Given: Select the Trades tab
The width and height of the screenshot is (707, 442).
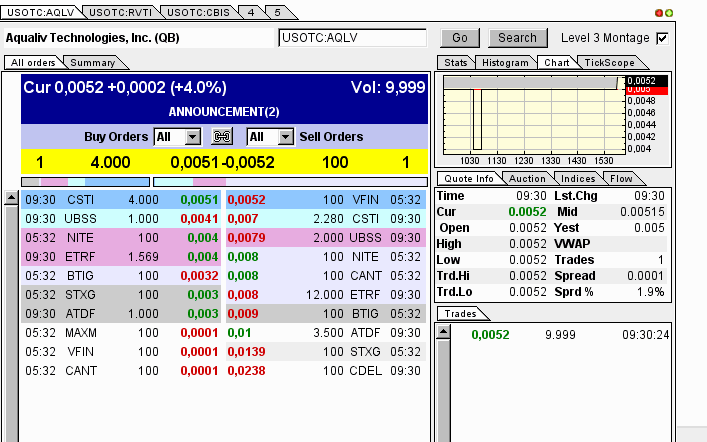Looking at the screenshot, I should (460, 313).
